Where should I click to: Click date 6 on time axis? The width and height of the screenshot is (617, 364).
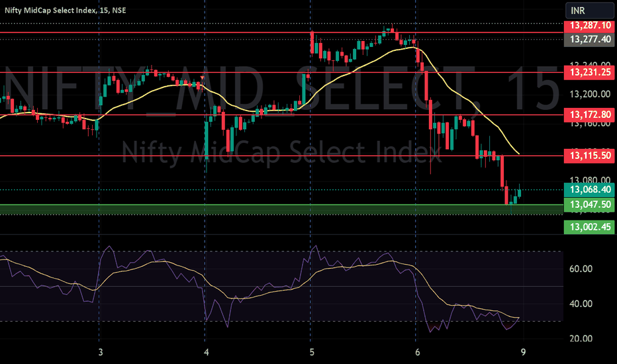[417, 352]
